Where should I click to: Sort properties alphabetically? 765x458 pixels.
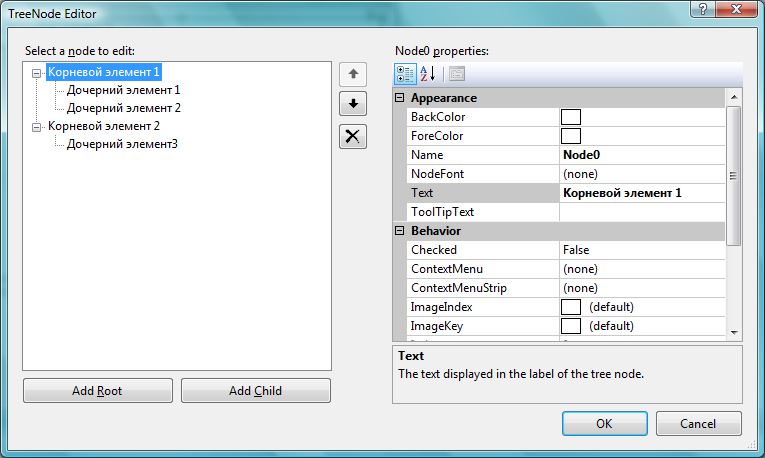pyautogui.click(x=428, y=73)
